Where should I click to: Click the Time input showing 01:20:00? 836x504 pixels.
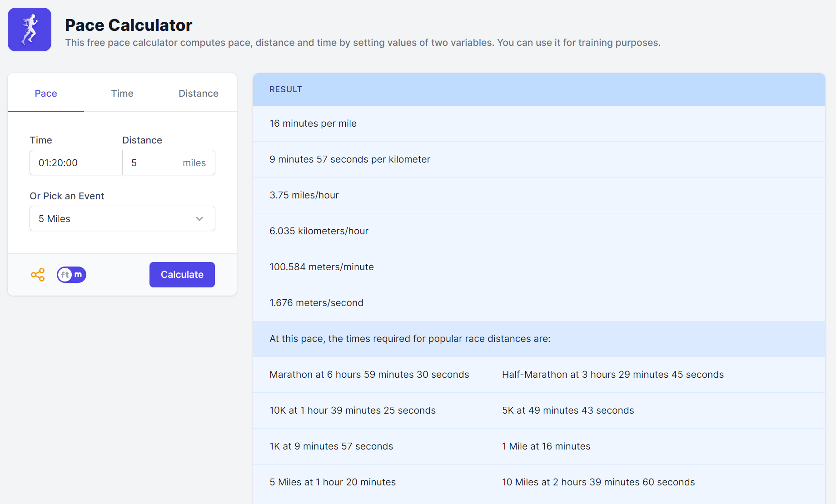point(75,163)
